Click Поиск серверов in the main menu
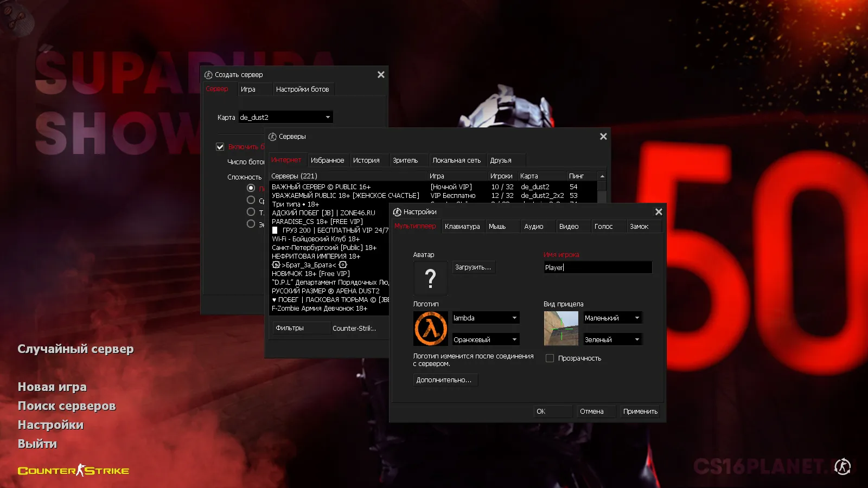This screenshot has width=868, height=488. [67, 406]
